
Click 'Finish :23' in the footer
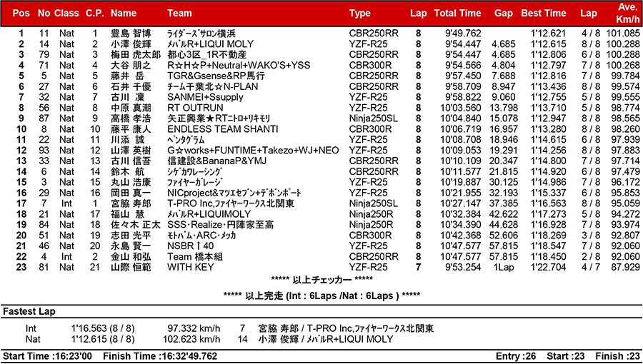(x=617, y=356)
